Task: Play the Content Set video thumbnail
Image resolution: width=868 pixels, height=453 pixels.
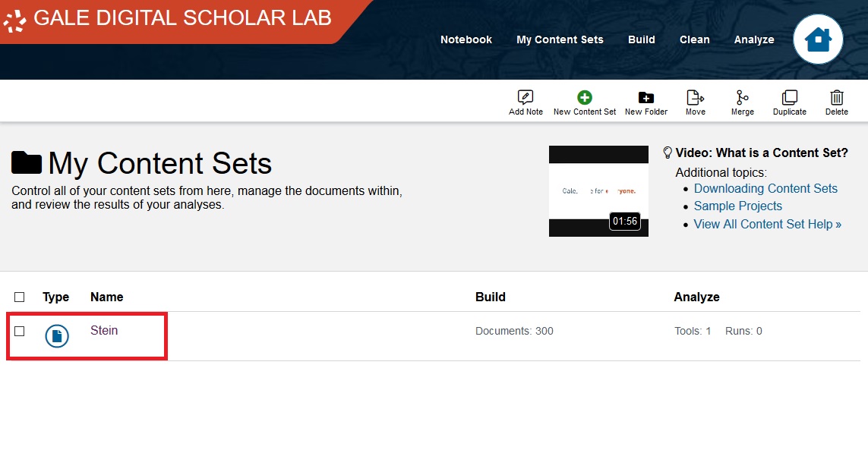Action: [x=598, y=191]
